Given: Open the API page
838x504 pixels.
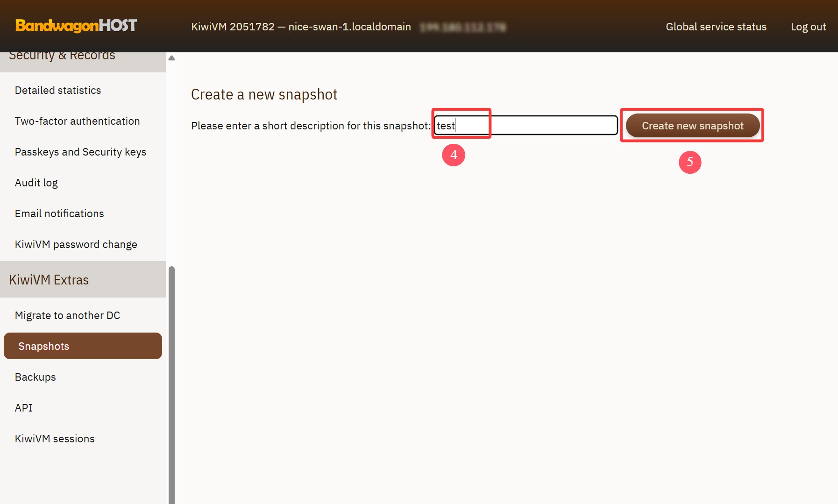Looking at the screenshot, I should pos(23,408).
